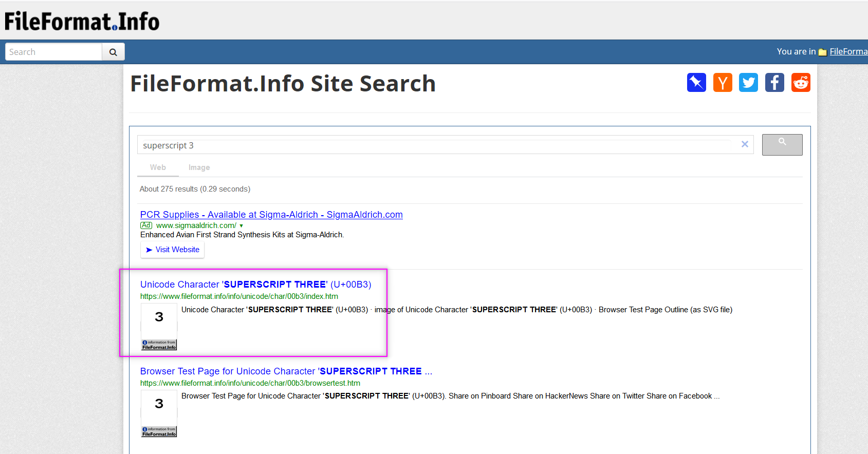This screenshot has width=868, height=454.
Task: Click the magnifier button beside the header Search box
Action: pyautogui.click(x=113, y=52)
